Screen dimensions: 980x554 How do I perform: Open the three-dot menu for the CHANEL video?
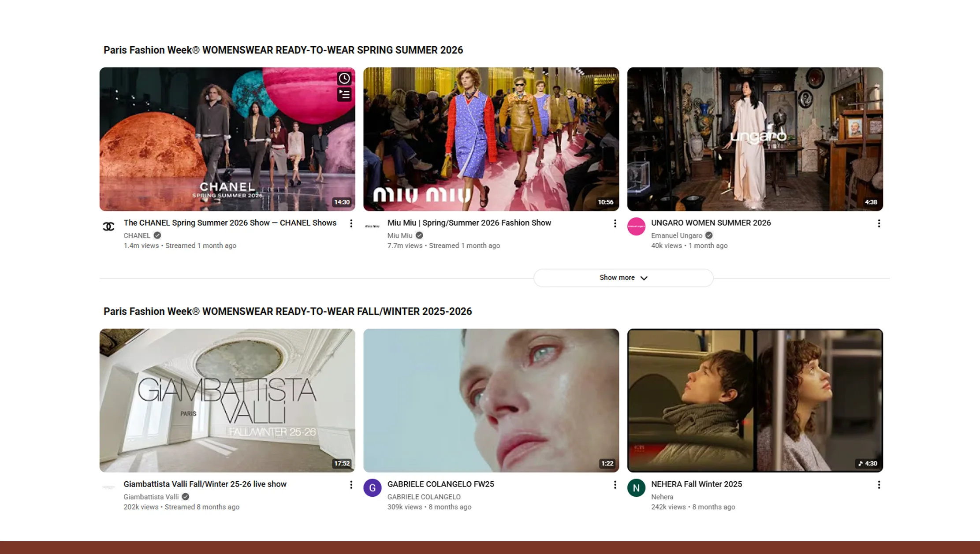(351, 223)
